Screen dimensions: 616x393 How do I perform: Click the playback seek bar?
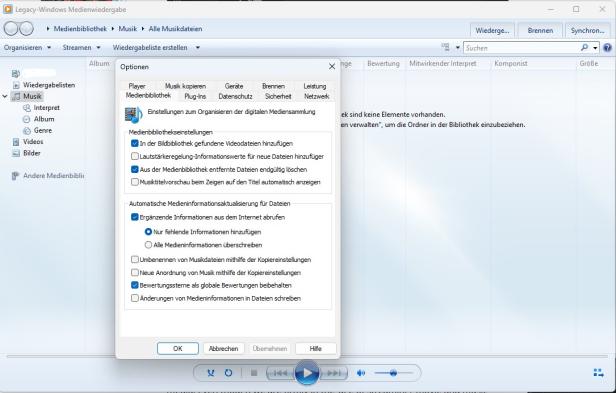307,356
